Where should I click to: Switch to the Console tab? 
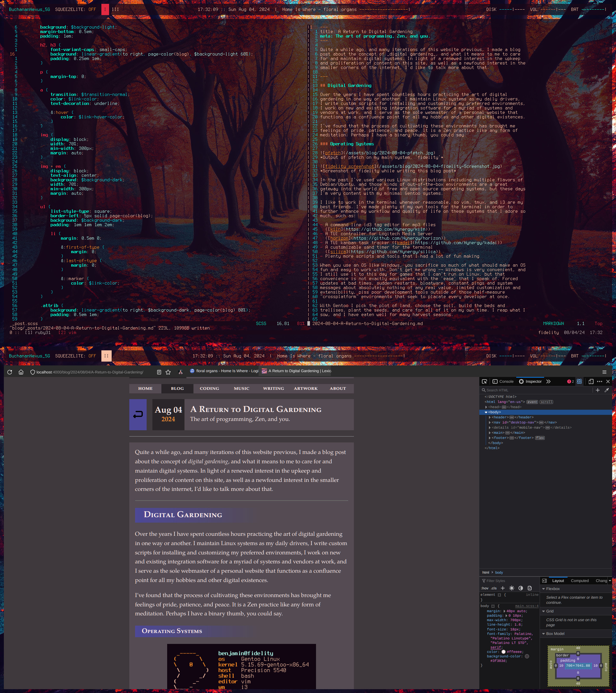tap(503, 381)
